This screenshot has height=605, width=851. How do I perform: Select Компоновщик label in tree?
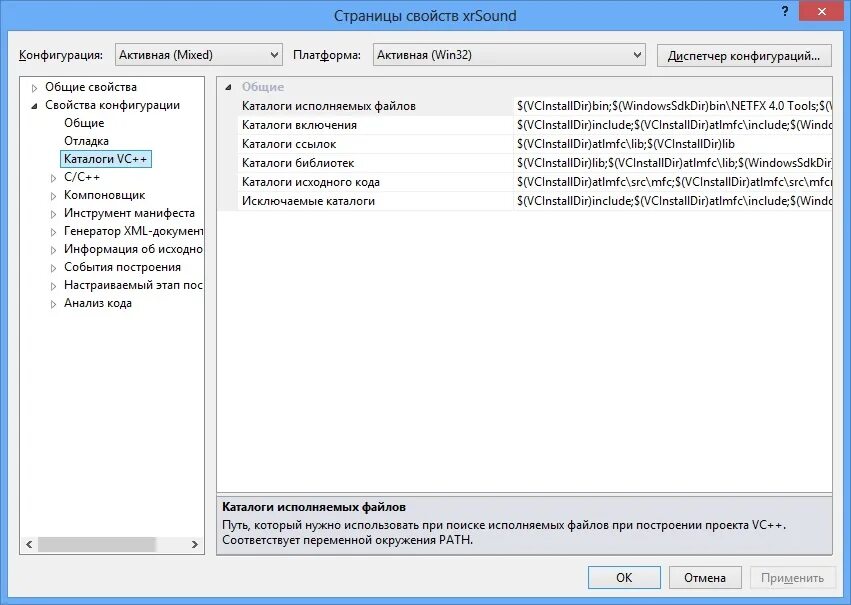105,195
